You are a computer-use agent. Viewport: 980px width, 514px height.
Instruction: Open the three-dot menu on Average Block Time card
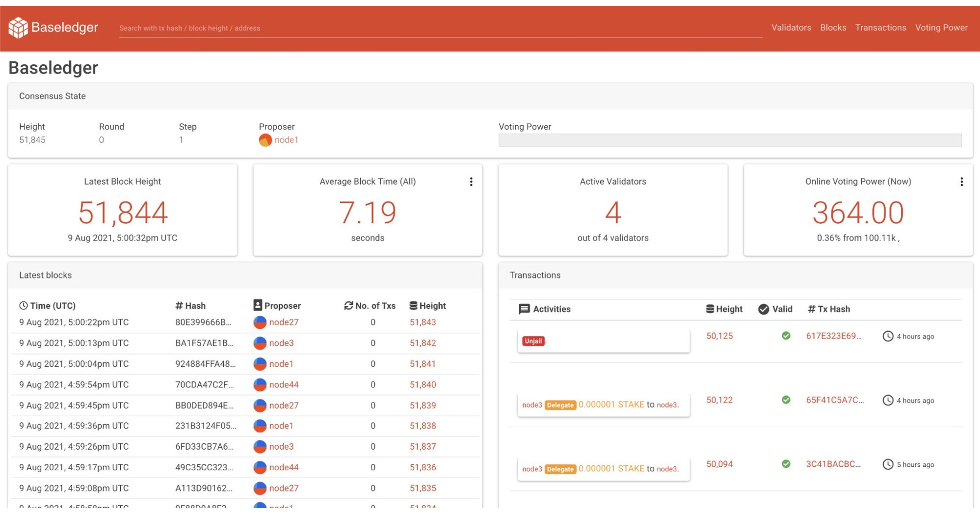coord(472,182)
